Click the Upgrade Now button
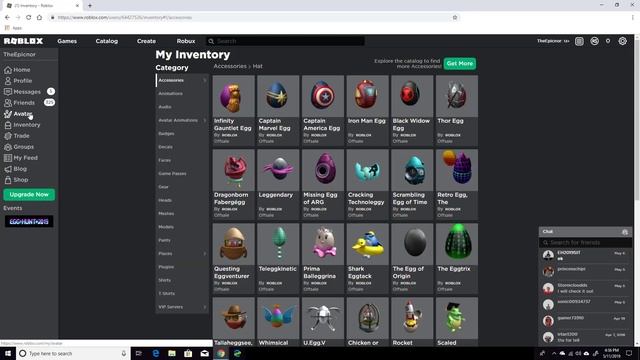The width and height of the screenshot is (640, 360). (x=29, y=195)
